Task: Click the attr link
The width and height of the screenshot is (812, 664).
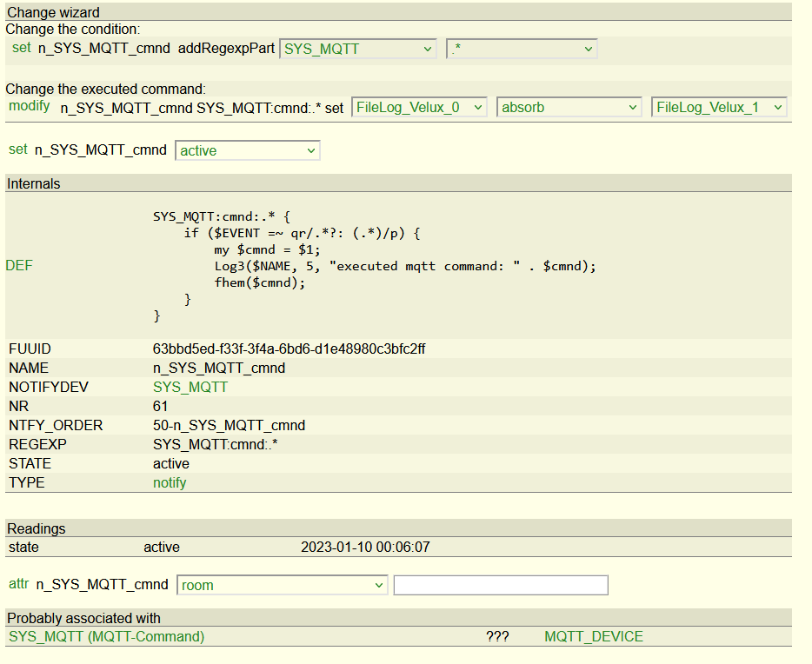Action: (x=18, y=585)
